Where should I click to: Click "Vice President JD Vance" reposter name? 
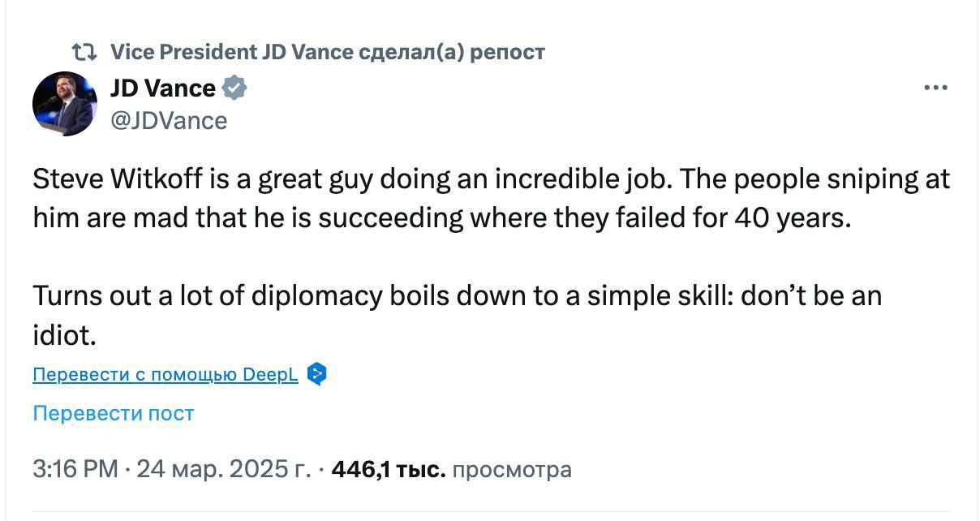coord(231,53)
